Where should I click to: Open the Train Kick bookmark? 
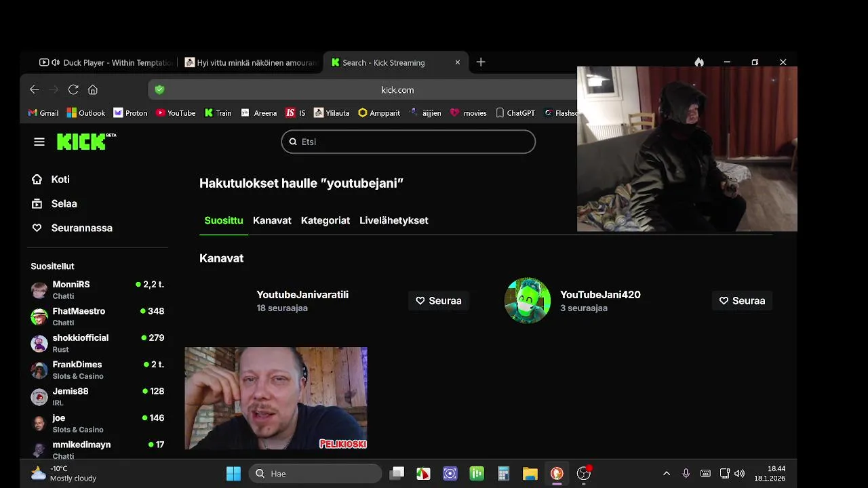(218, 113)
